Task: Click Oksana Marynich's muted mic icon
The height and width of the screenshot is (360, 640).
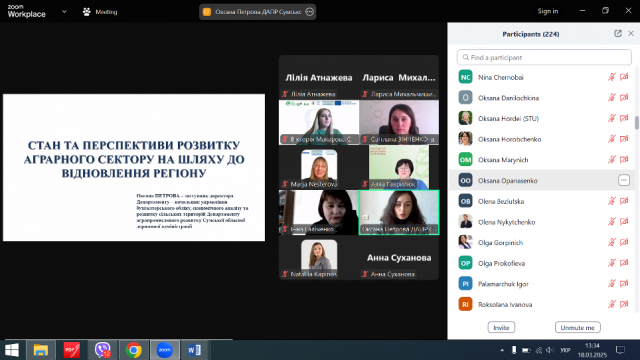Action: [x=611, y=160]
